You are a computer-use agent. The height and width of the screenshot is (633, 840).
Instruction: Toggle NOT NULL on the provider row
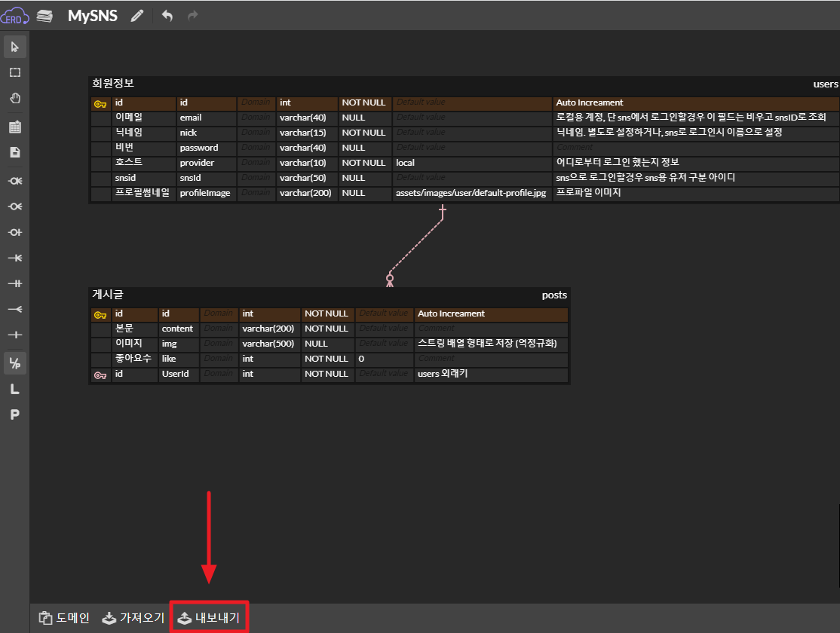364,163
